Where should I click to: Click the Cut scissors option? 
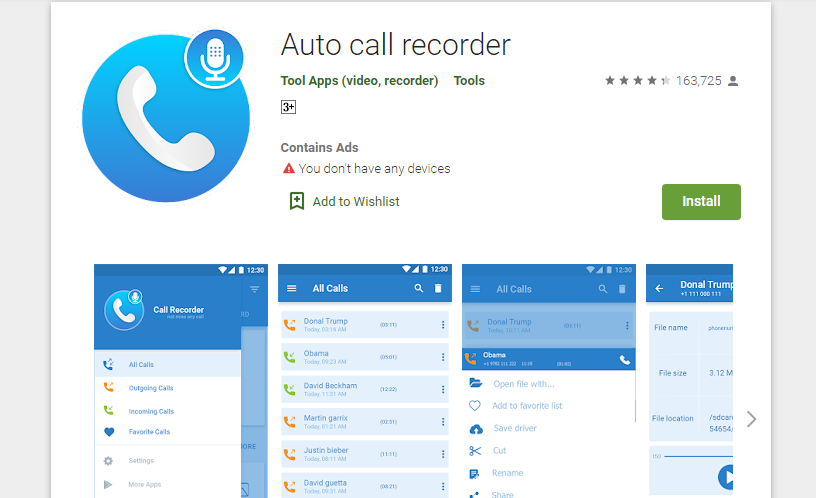pos(499,450)
